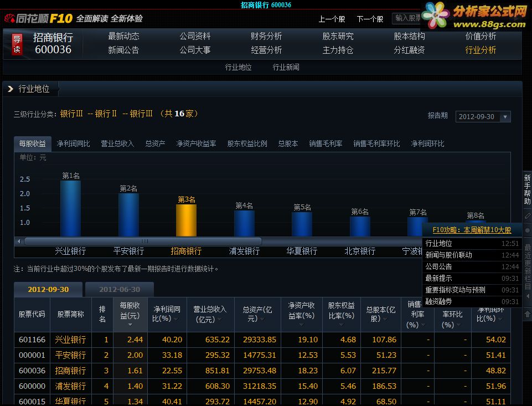Image resolution: width=532 pixels, height=406 pixels.
Task: Jump to 行业新闻 sub-navigation link
Action: 286,67
